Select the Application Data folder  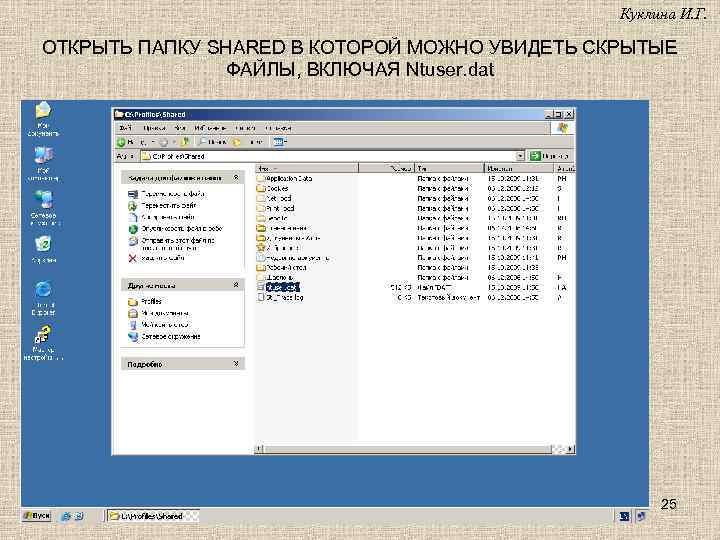(x=285, y=178)
